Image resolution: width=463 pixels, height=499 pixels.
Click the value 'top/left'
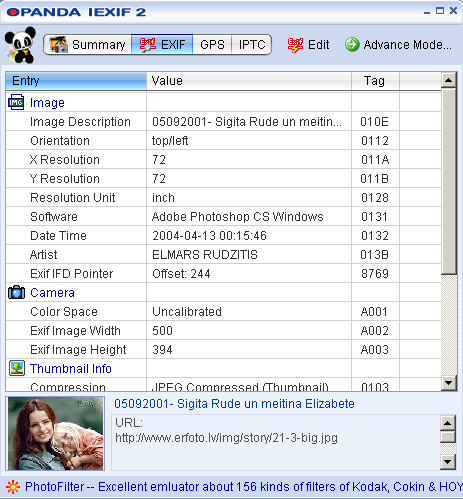[x=170, y=141]
